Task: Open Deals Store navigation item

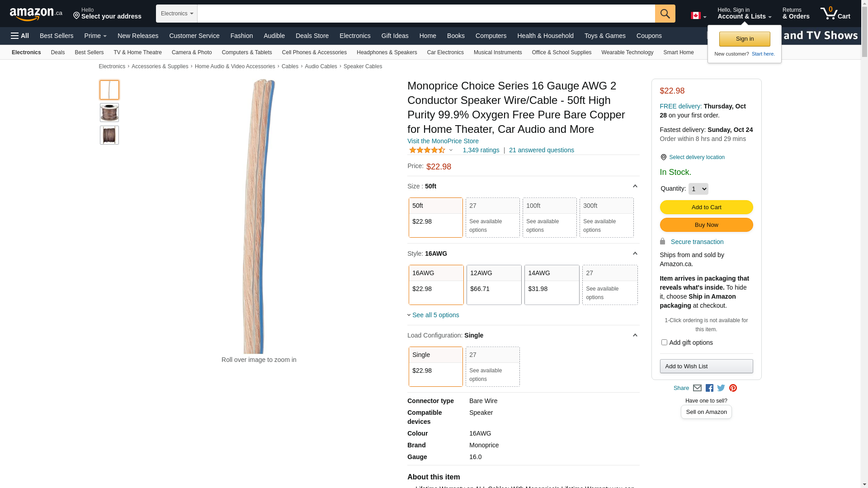Action: pyautogui.click(x=312, y=36)
